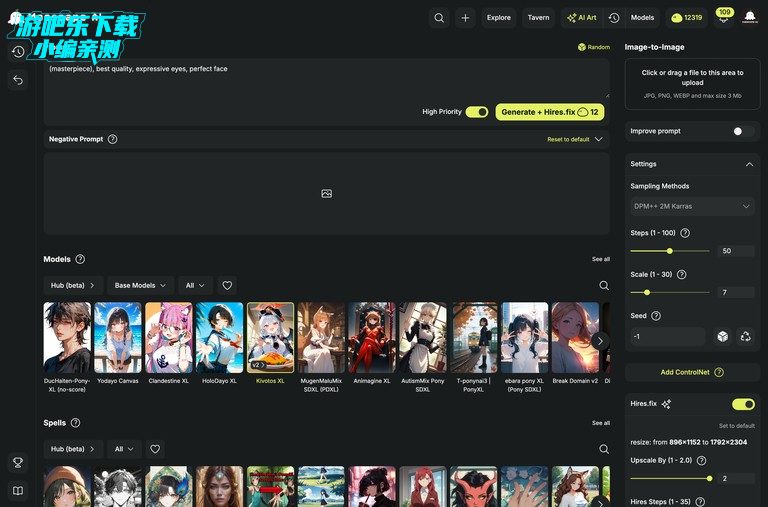Select the Kivotos XL model thumbnail
This screenshot has height=507, width=768.
270,337
